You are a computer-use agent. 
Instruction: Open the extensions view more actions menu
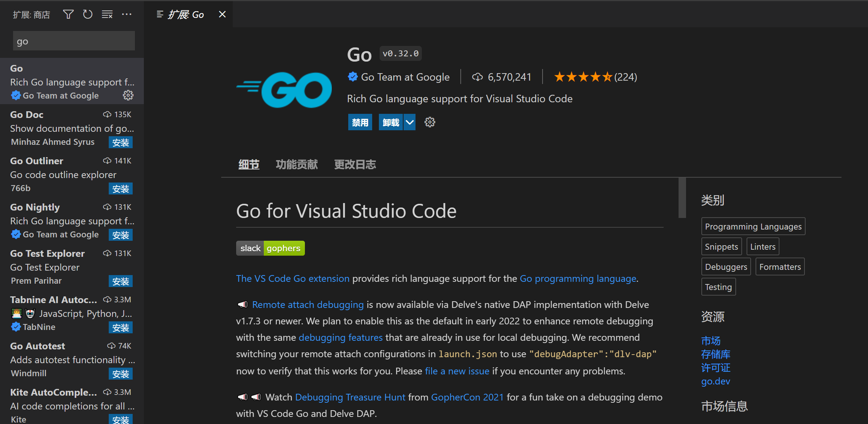[127, 15]
